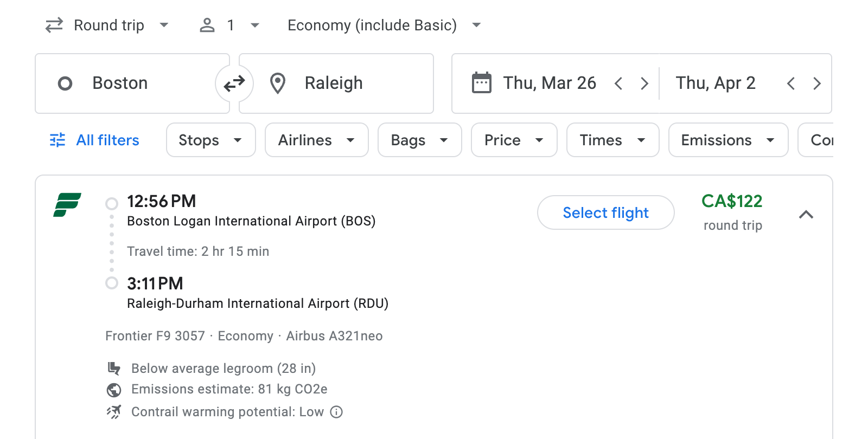
Task: Open the Airlines filter dropdown
Action: (316, 140)
